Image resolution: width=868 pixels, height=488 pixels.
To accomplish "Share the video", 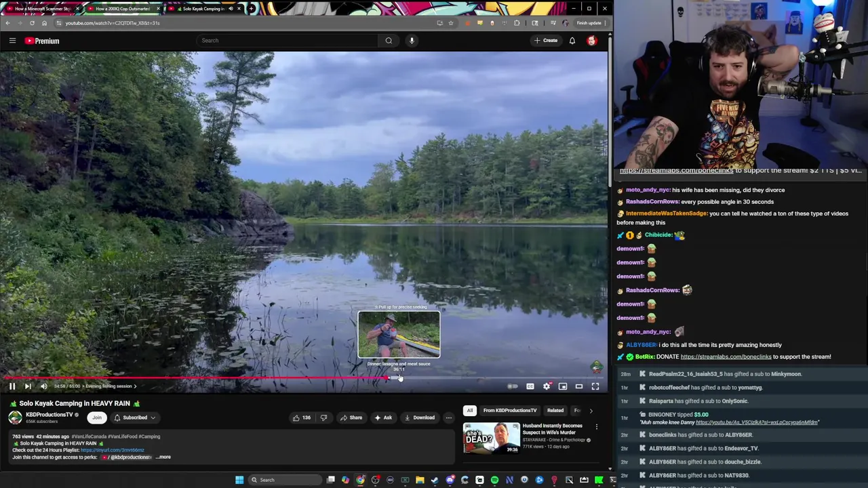I will tap(351, 418).
